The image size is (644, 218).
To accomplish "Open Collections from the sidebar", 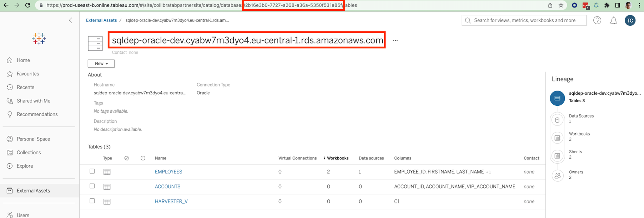I will coord(29,153).
